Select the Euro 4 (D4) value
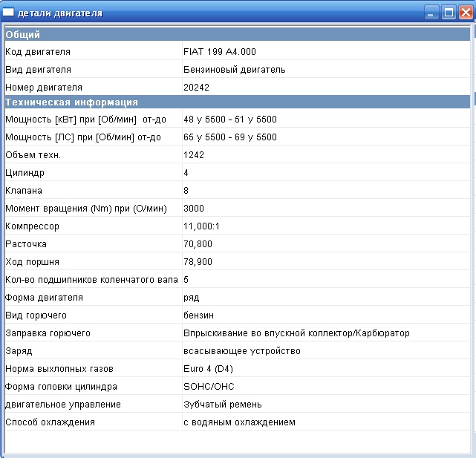This screenshot has width=476, height=458. point(211,369)
